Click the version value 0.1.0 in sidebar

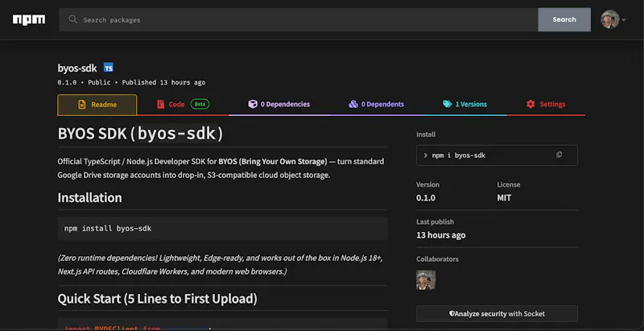(426, 198)
